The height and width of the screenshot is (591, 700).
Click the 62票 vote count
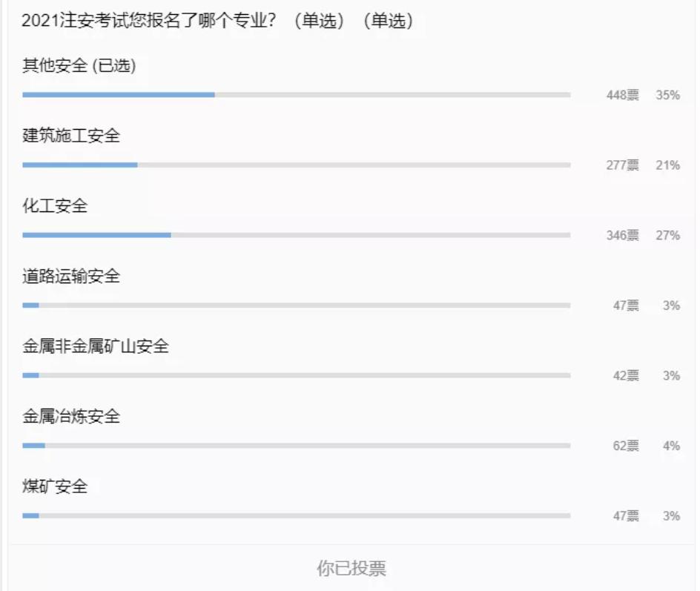[625, 446]
